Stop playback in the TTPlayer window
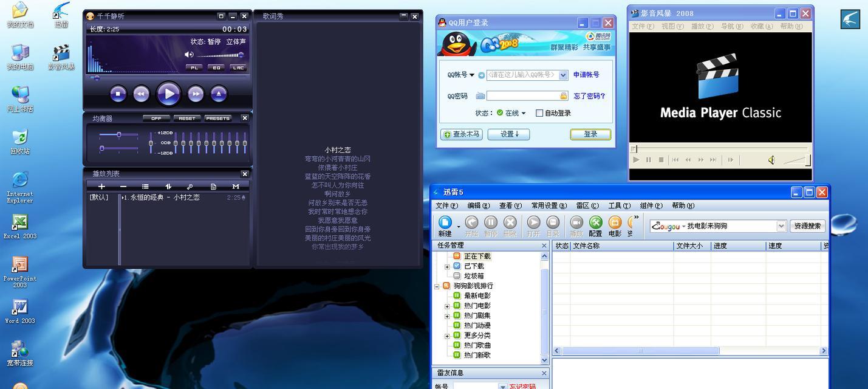The height and width of the screenshot is (389, 868). [118, 94]
